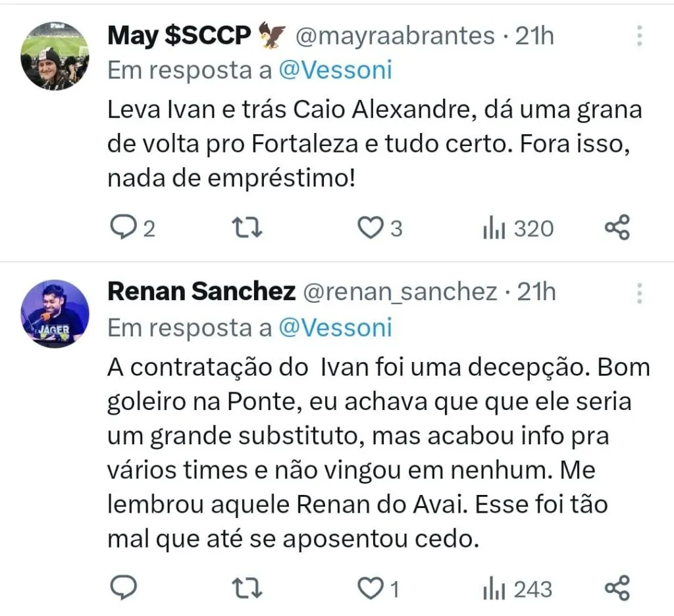This screenshot has width=674, height=616.
Task: Open the @mayraabrantes handle
Action: (394, 37)
